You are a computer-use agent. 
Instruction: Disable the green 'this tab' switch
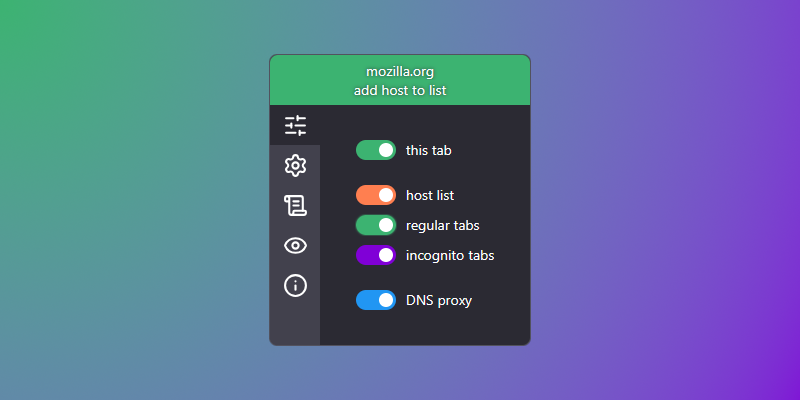pos(376,150)
